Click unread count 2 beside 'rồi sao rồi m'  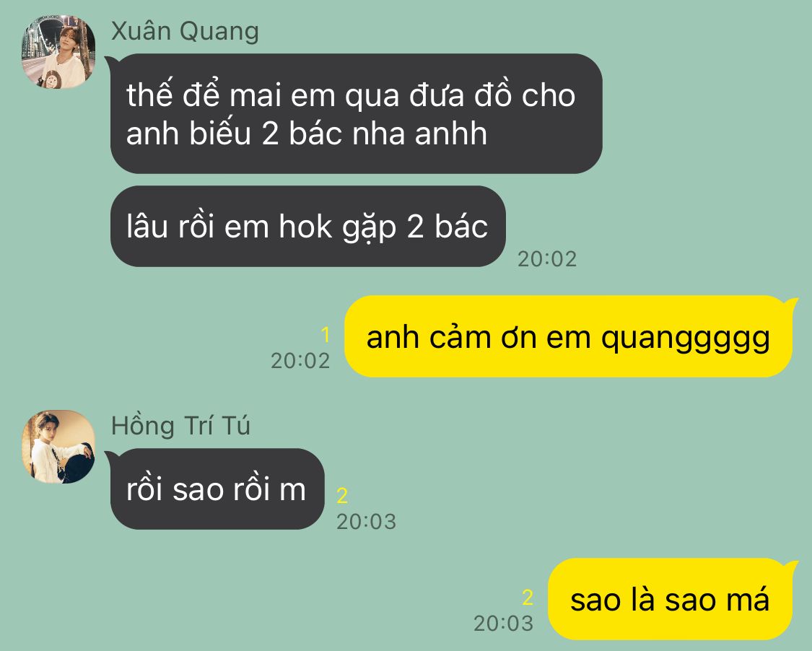pos(342,496)
